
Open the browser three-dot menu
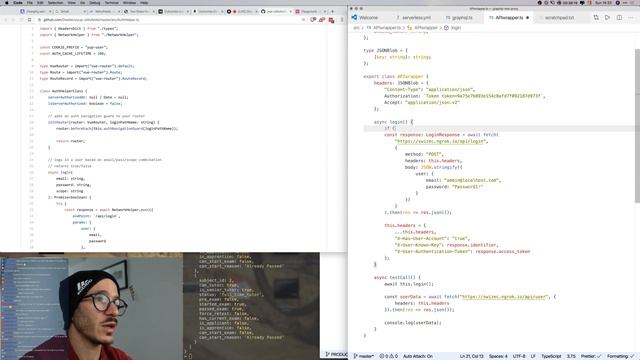pos(342,20)
